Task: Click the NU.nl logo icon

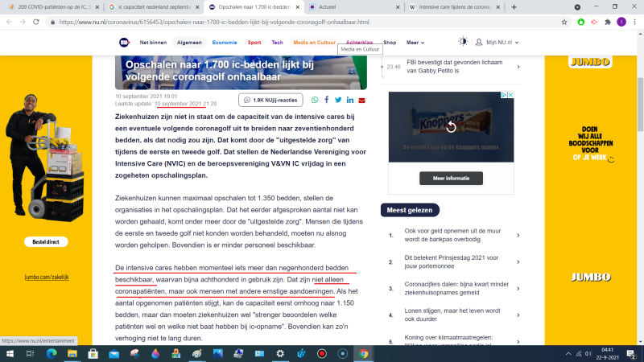Action: (124, 43)
